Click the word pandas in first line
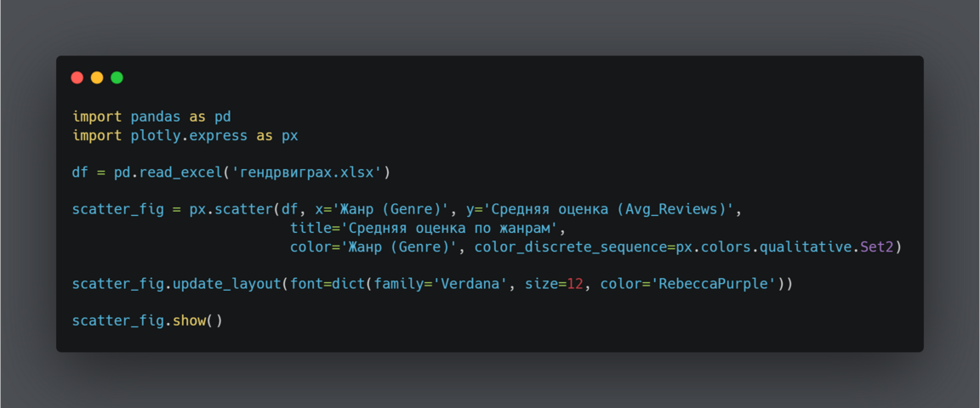980x408 pixels. tap(156, 116)
